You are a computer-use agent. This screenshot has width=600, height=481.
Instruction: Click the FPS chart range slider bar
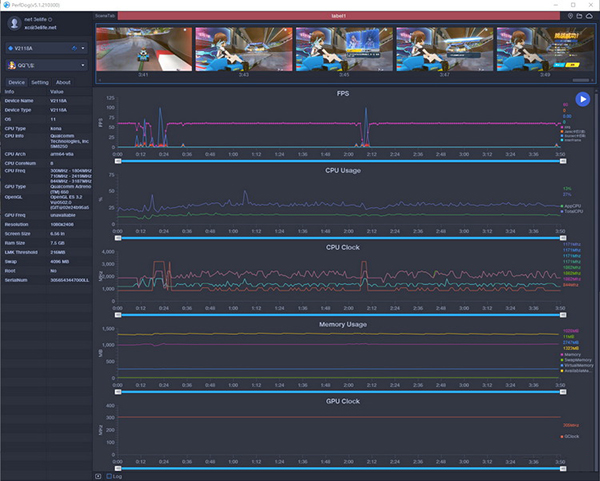pyautogui.click(x=338, y=160)
